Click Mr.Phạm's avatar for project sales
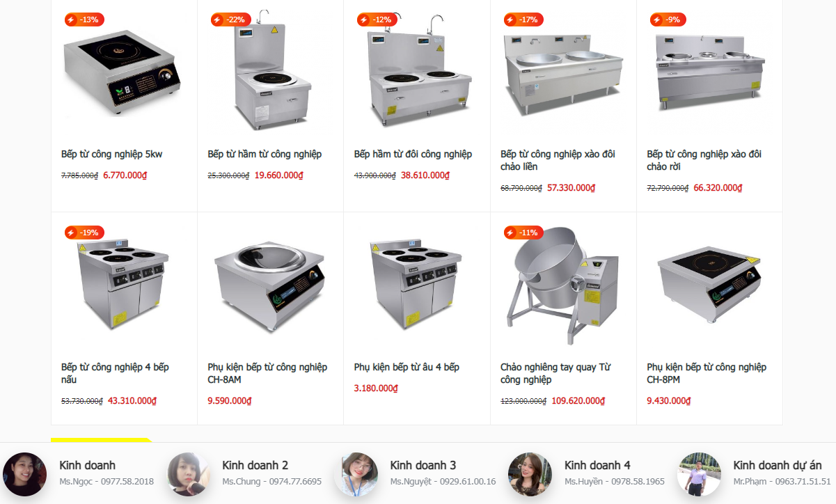The image size is (836, 504). pyautogui.click(x=700, y=474)
